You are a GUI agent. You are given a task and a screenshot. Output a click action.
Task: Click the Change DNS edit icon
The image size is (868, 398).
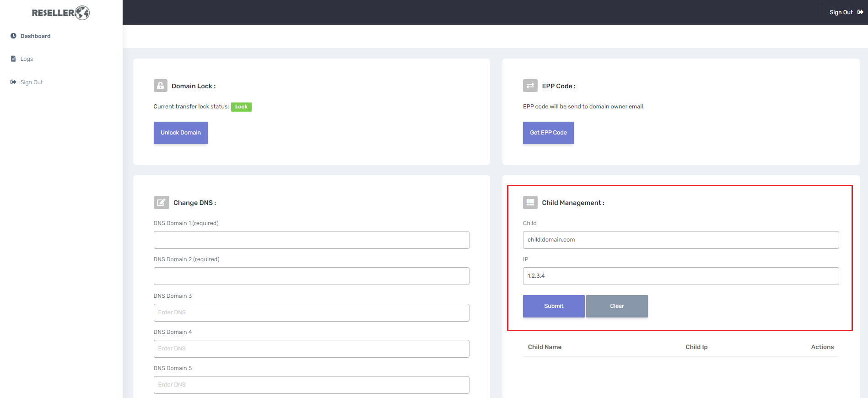[x=161, y=203]
